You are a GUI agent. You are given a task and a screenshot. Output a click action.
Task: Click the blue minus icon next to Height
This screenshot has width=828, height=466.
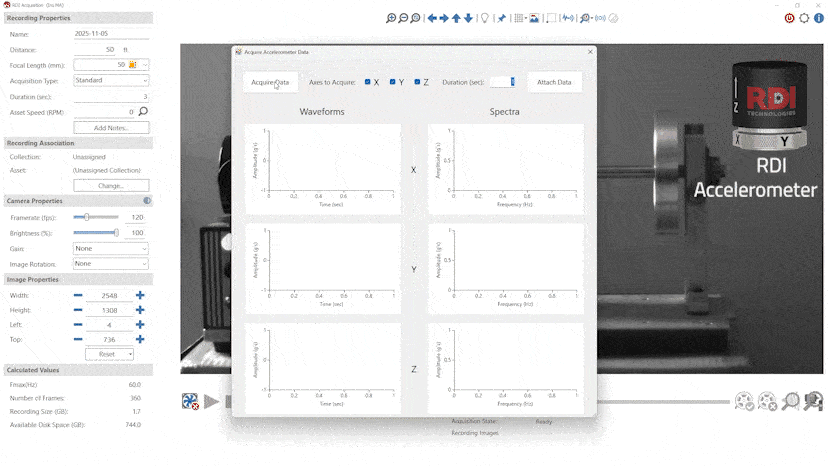[78, 310]
